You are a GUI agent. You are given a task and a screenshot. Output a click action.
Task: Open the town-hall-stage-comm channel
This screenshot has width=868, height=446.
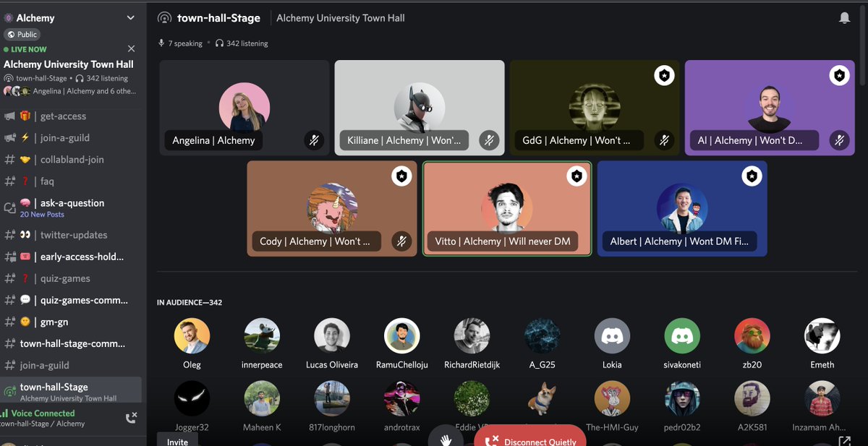coord(71,343)
